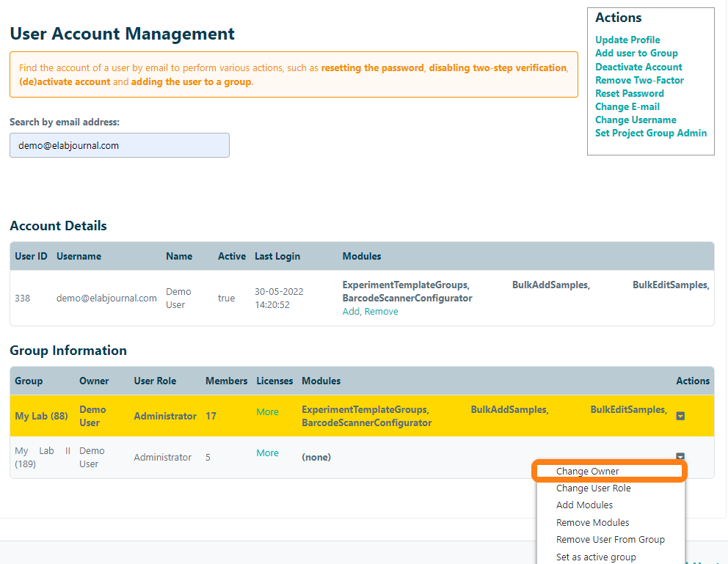
Task: Select Change Owner from the dropdown menu
Action: (587, 471)
